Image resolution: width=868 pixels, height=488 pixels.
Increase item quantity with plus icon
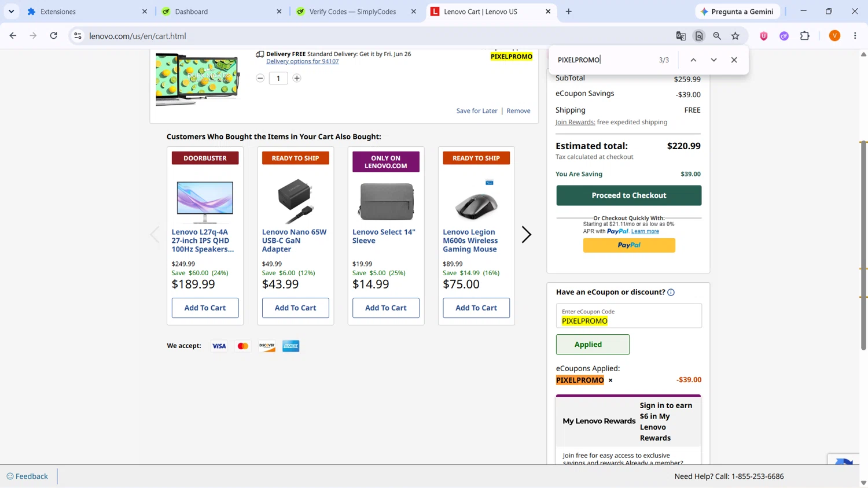click(x=297, y=78)
